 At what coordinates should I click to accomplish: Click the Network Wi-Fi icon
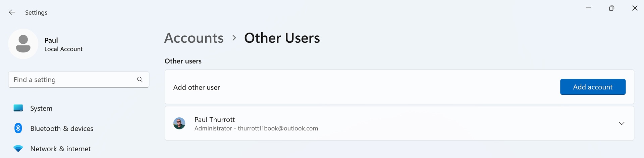(x=18, y=149)
